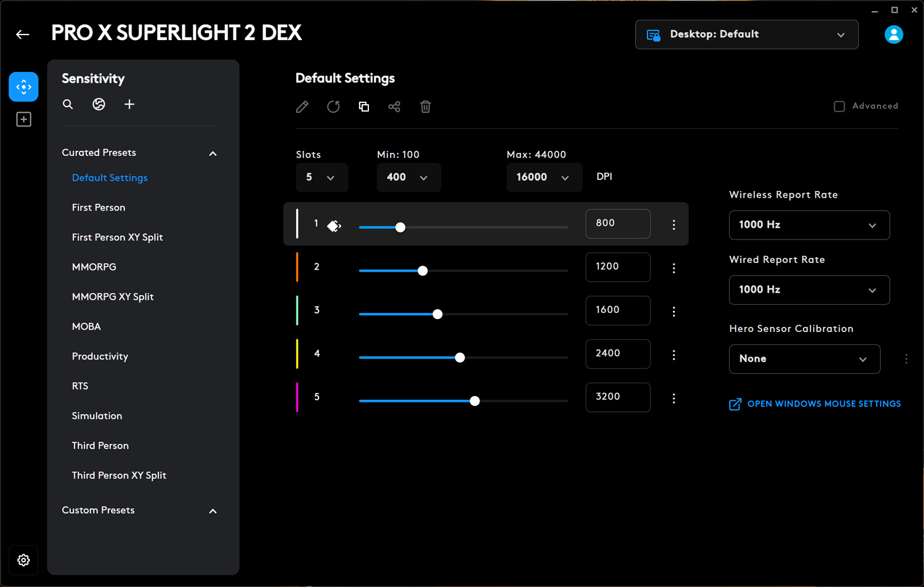The height and width of the screenshot is (587, 924).
Task: Open the maximum DPI 16000 dropdown
Action: 544,177
